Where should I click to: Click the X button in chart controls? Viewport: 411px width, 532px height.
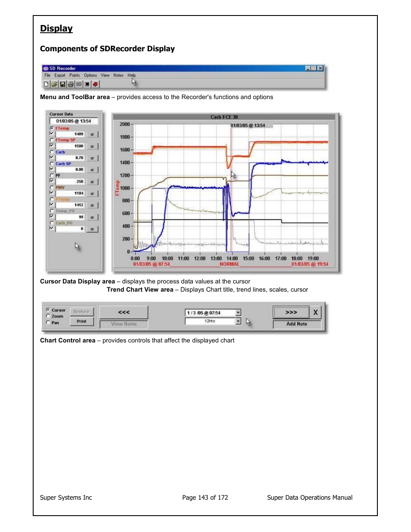[x=315, y=312]
